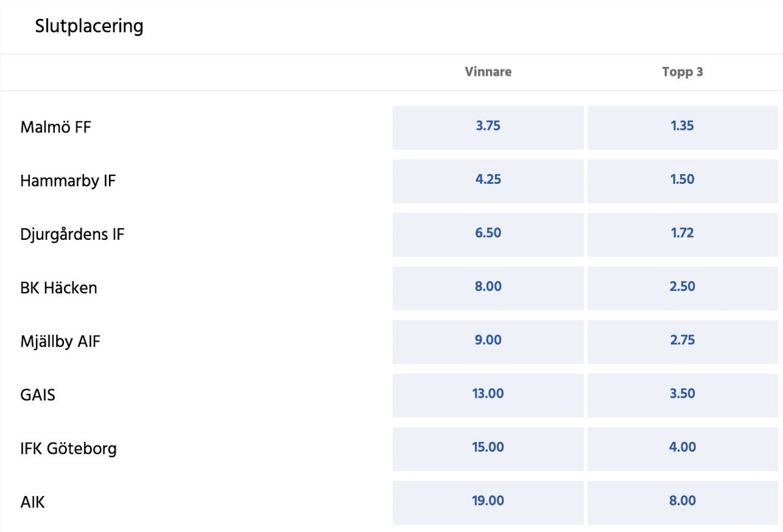Add Mjällby AIF winner odds 9.00

tap(488, 342)
